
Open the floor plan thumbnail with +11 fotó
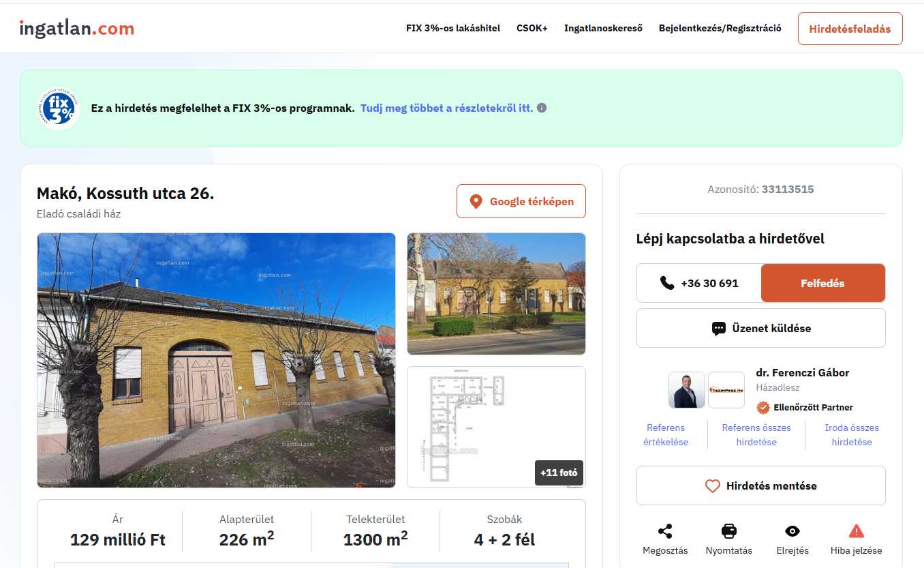click(496, 427)
